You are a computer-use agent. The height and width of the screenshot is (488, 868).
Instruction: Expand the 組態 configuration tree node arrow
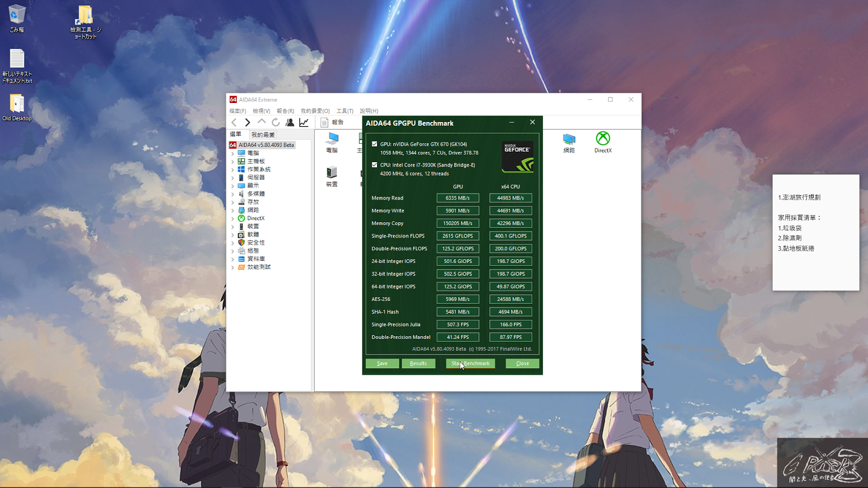coord(233,251)
